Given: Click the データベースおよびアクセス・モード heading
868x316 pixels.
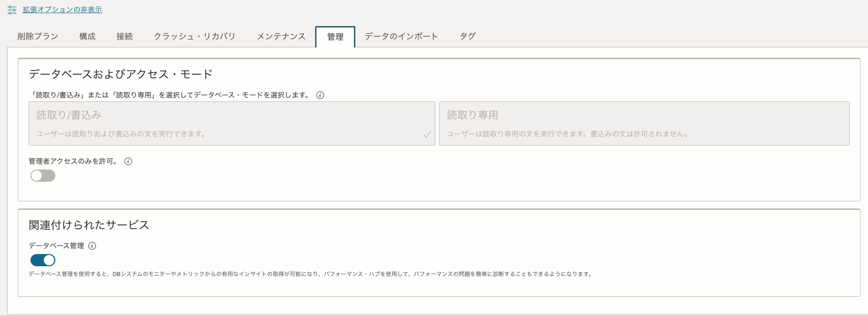Looking at the screenshot, I should click(121, 74).
